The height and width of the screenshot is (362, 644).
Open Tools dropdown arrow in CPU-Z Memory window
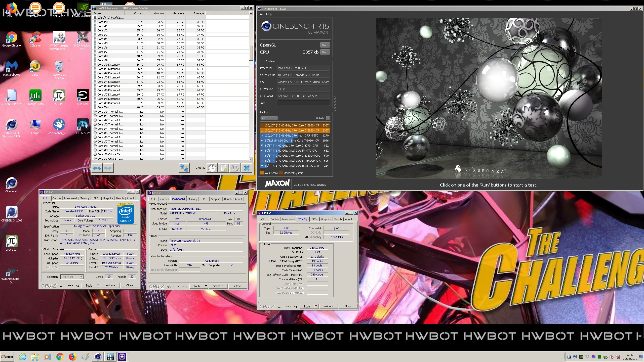[316, 306]
